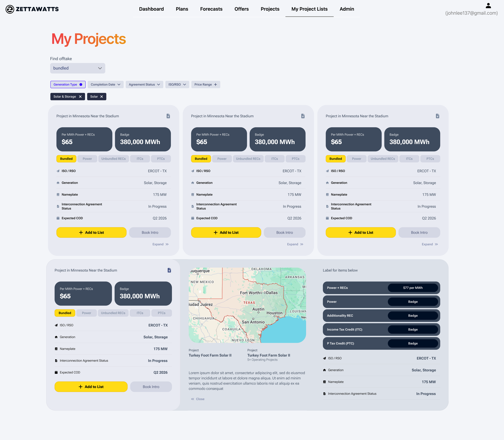Select Power pill in first card
Screen dimensions: 504x440
(87, 159)
